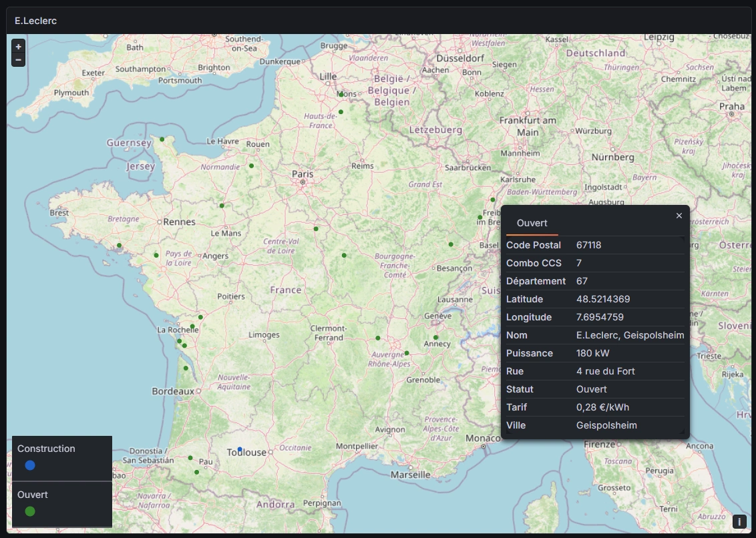This screenshot has height=538, width=756.
Task: Click the green Ouvert legend dot
Action: 30,511
